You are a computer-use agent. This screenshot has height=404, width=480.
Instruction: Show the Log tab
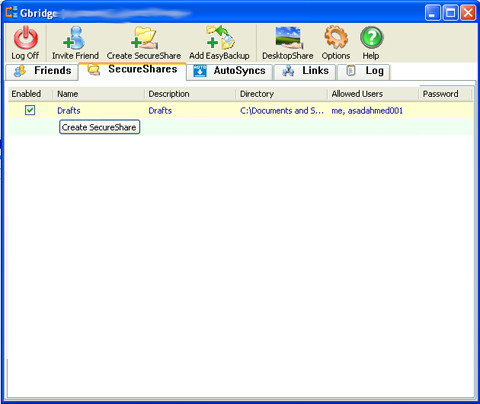point(364,71)
